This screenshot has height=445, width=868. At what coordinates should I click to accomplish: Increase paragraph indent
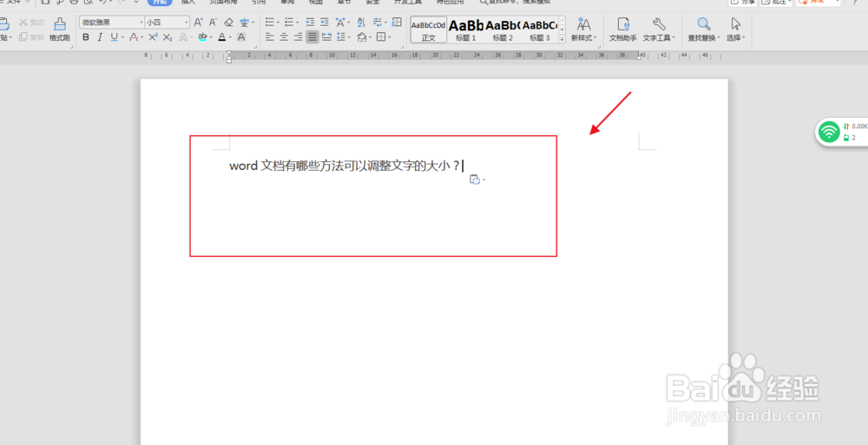(325, 23)
